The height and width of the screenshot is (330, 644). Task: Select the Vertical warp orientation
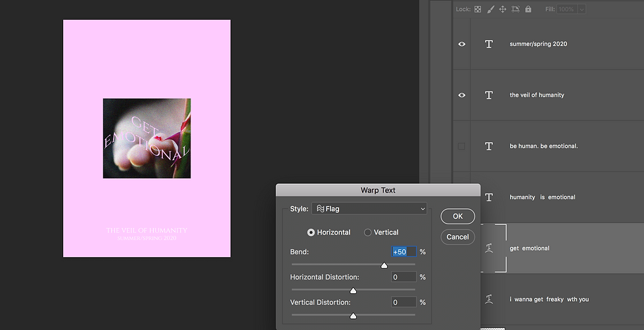pos(367,232)
